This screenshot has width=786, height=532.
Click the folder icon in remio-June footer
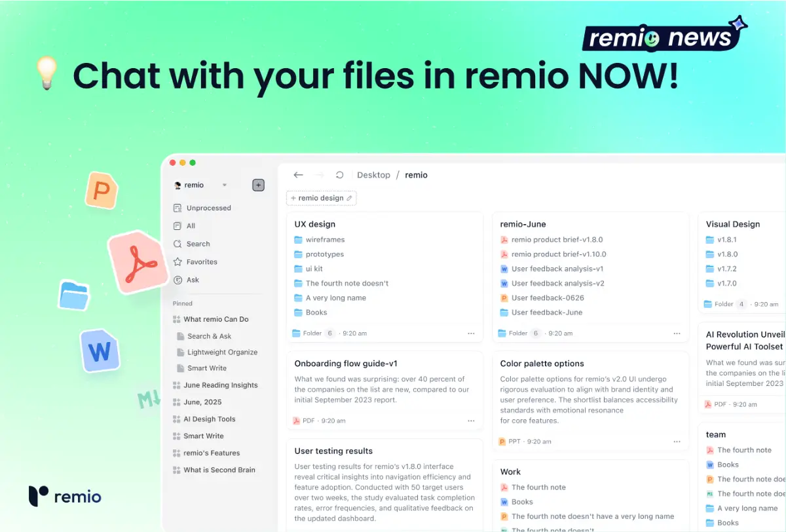point(502,333)
